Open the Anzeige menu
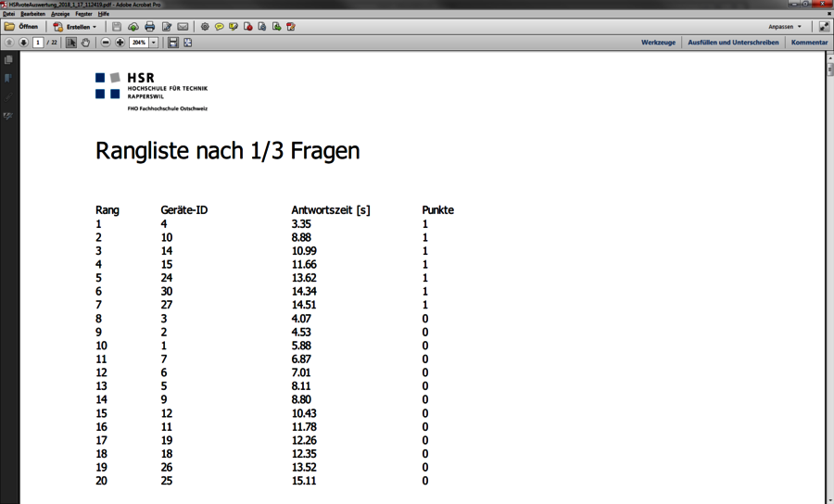This screenshot has height=504, width=834. tap(60, 14)
